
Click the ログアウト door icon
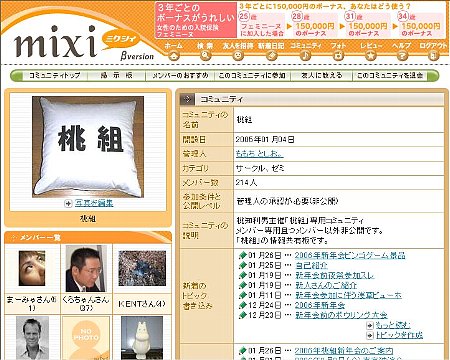[x=433, y=56]
